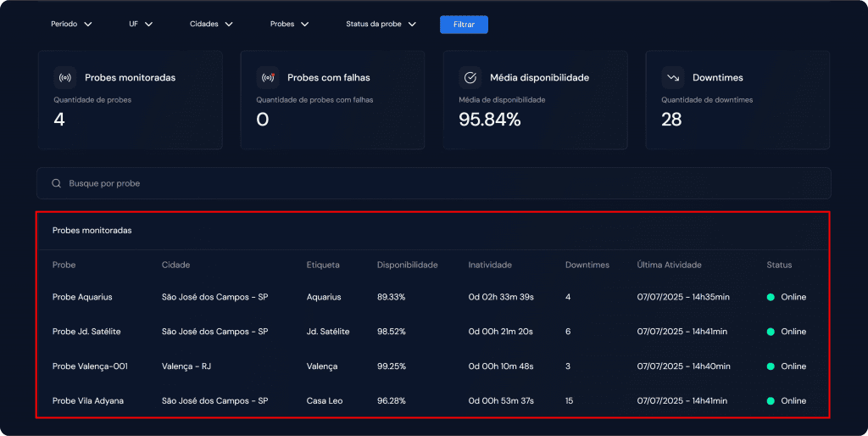This screenshot has height=436, width=868.
Task: Click the 96.28% availability value
Action: (392, 400)
